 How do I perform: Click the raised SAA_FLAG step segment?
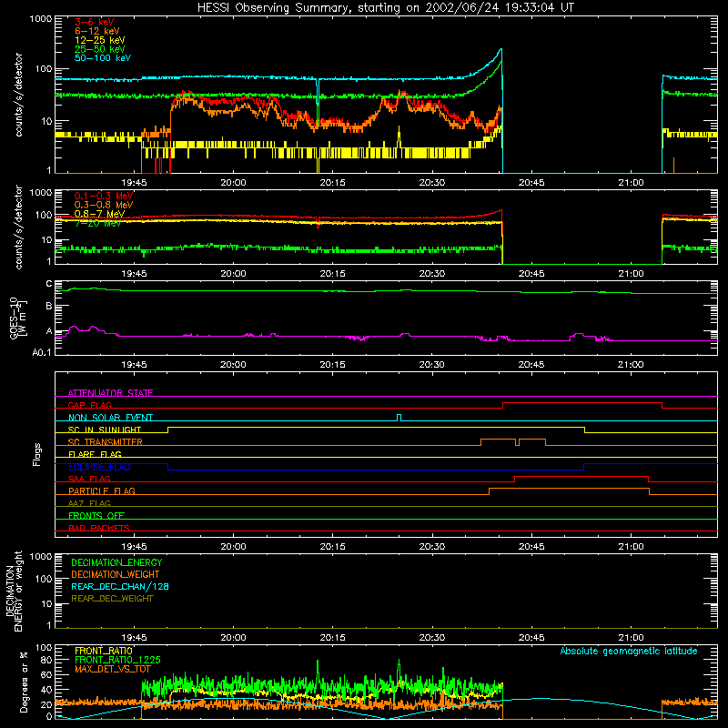(581, 477)
